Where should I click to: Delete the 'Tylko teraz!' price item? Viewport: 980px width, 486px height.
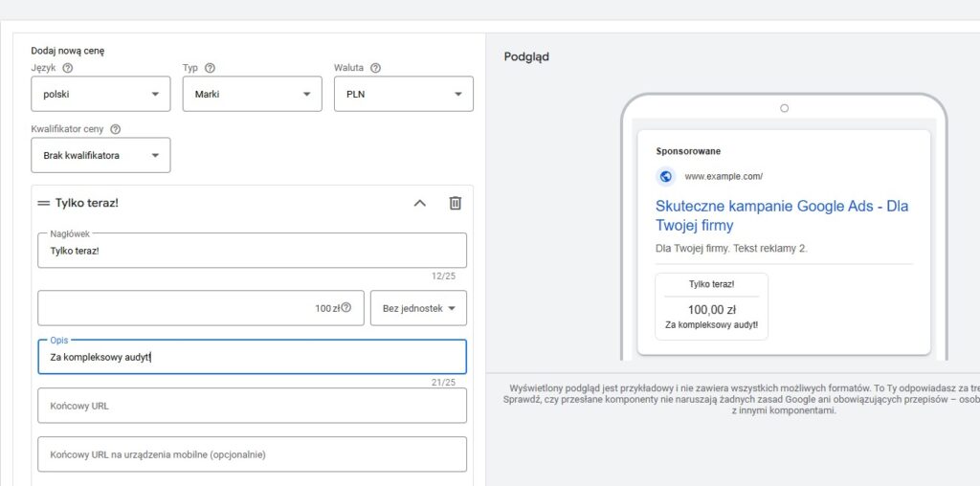(x=456, y=203)
